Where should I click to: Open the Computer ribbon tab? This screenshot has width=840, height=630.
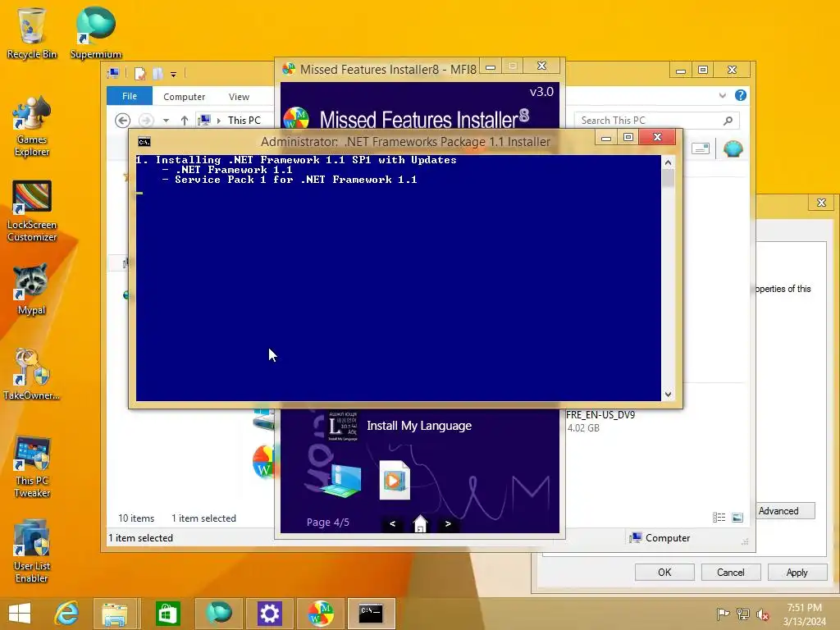pyautogui.click(x=185, y=97)
